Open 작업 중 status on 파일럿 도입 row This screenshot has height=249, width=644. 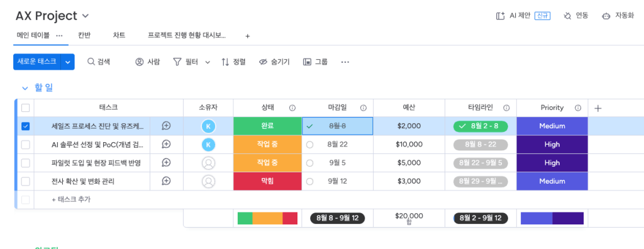click(x=267, y=163)
